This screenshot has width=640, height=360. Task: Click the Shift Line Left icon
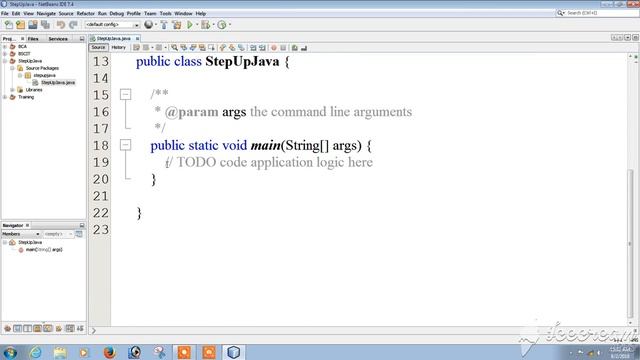253,48
